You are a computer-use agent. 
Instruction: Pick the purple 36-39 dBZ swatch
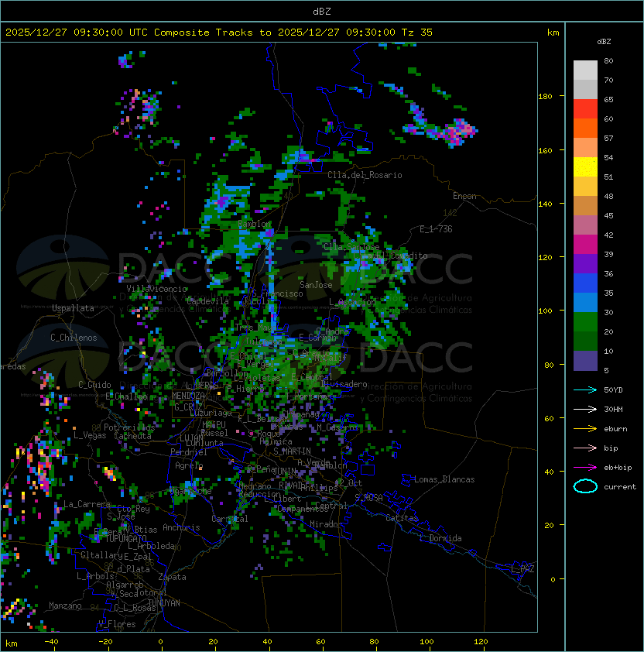click(585, 263)
